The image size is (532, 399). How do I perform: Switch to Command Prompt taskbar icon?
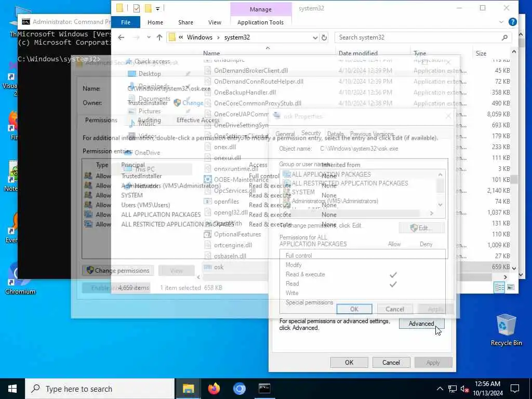click(x=264, y=389)
